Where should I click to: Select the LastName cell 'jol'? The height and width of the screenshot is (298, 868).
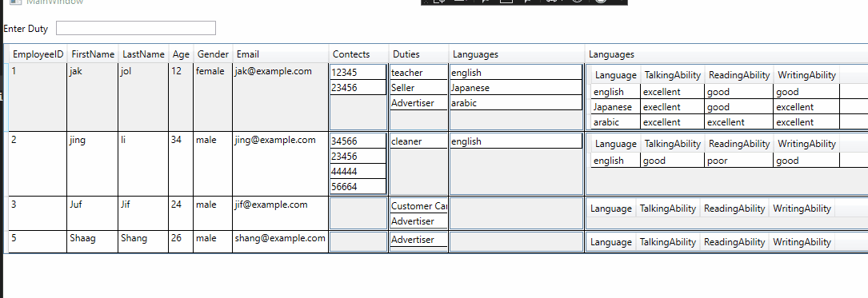tap(143, 97)
